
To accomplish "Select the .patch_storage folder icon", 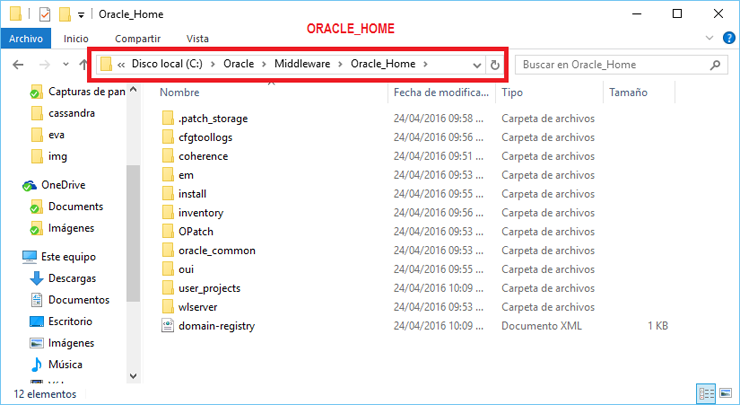I will pyautogui.click(x=168, y=118).
